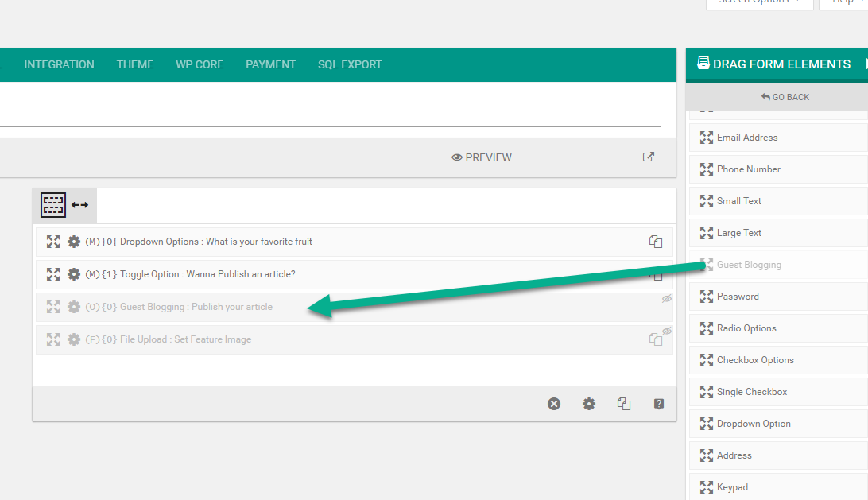Open preview in new window icon
Image resolution: width=868 pixels, height=500 pixels.
click(649, 157)
